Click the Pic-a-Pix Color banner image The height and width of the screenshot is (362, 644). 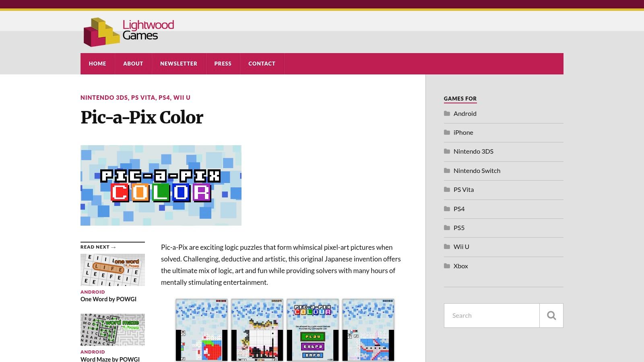(161, 185)
